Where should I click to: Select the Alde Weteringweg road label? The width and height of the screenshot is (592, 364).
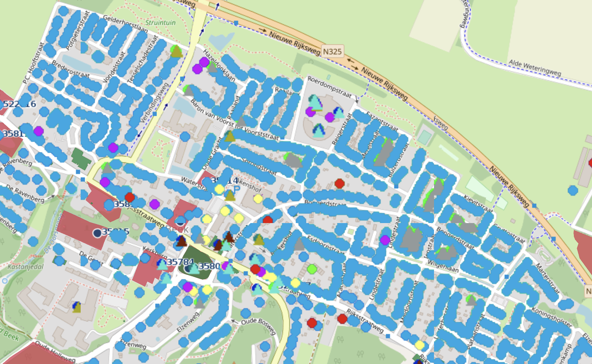coord(534,68)
